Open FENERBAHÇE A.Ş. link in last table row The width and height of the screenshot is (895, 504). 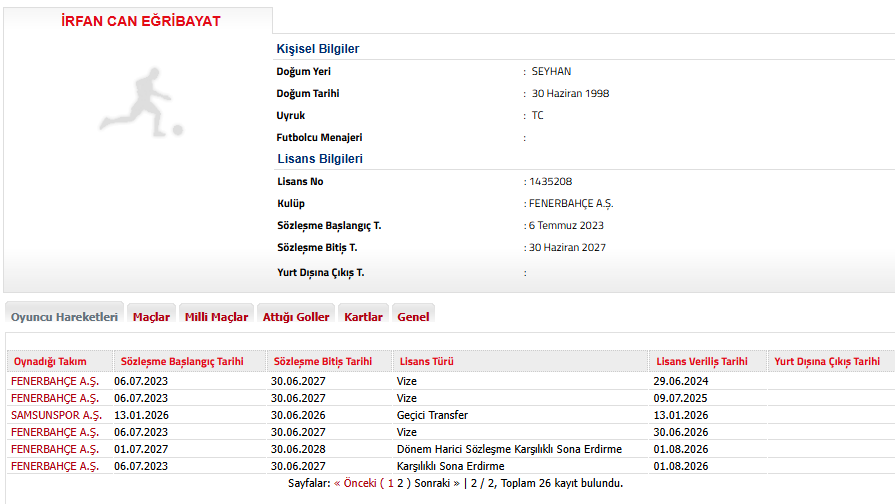[x=55, y=466]
